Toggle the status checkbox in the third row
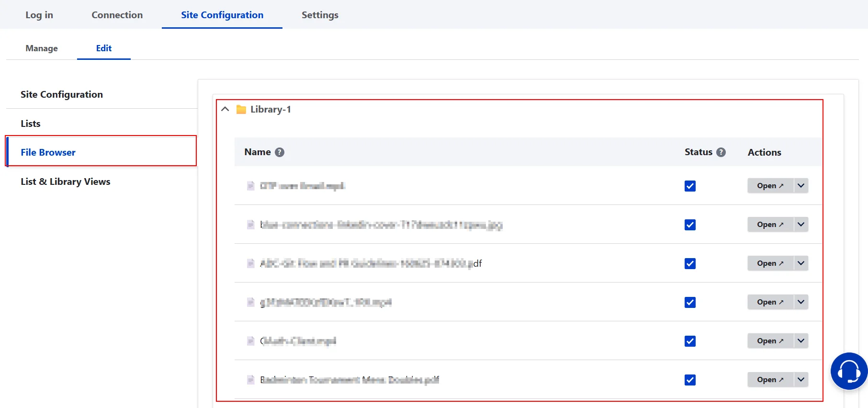This screenshot has height=408, width=868. pos(690,263)
